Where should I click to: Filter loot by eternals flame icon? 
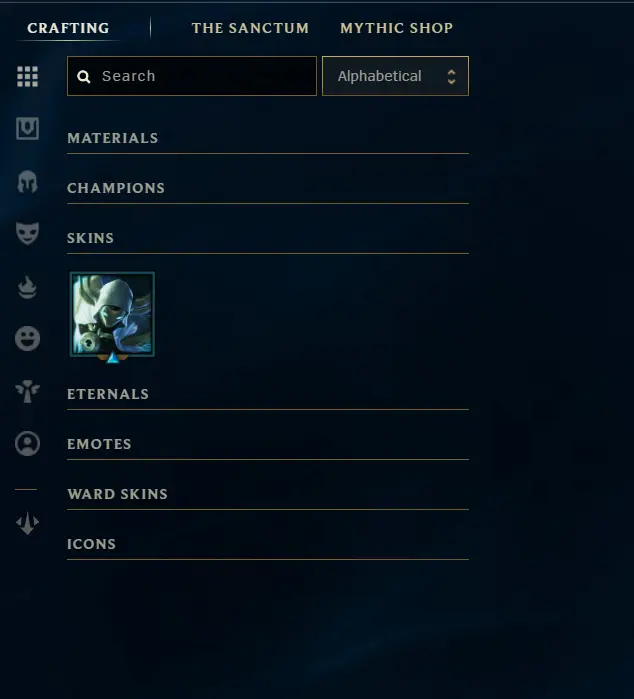tap(27, 287)
